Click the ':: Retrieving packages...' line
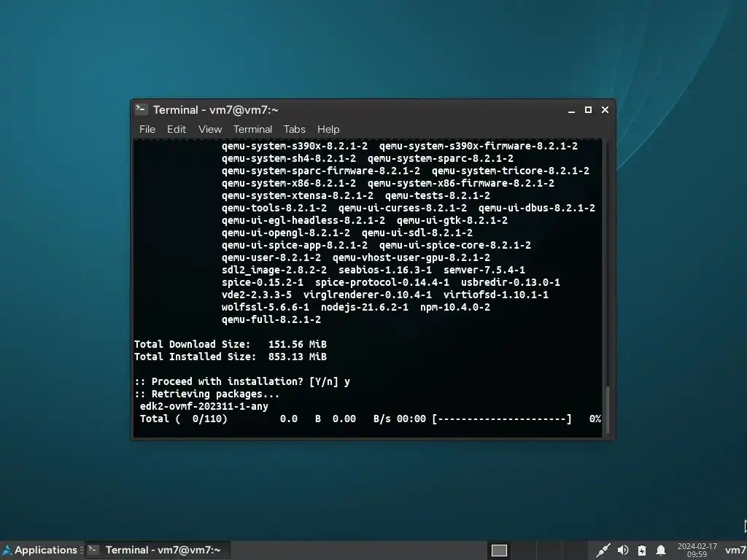Viewport: 747px width, 560px height. click(206, 394)
